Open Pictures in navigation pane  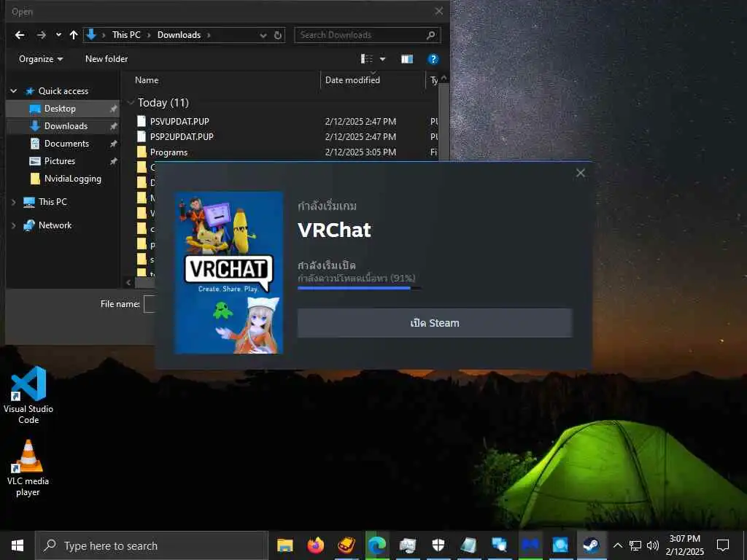(60, 161)
